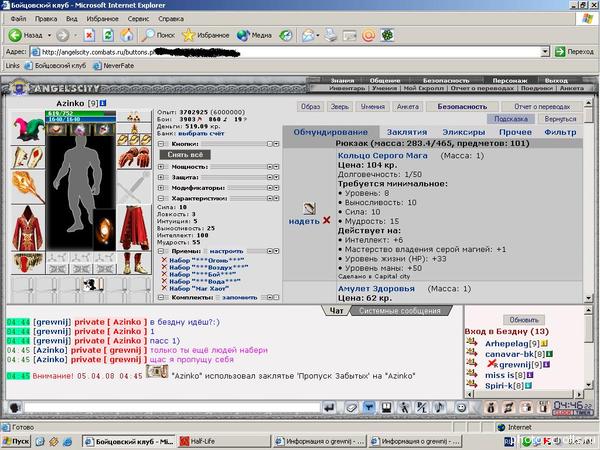Open the address bar dropdown arrow

point(545,52)
